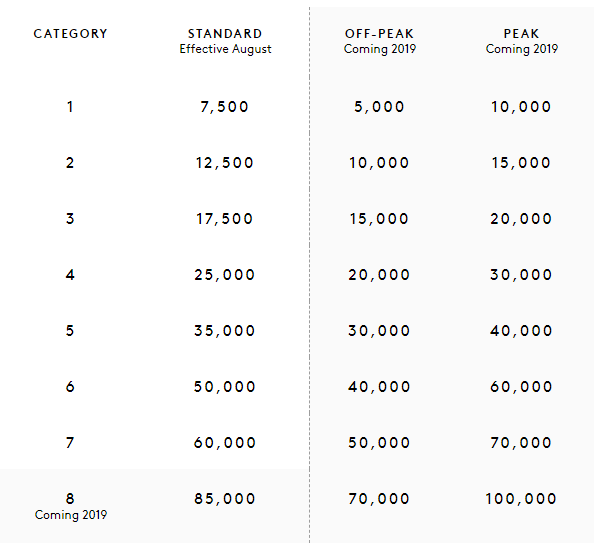603x543 pixels.
Task: Click the Peak value for Category 1
Action: [521, 107]
